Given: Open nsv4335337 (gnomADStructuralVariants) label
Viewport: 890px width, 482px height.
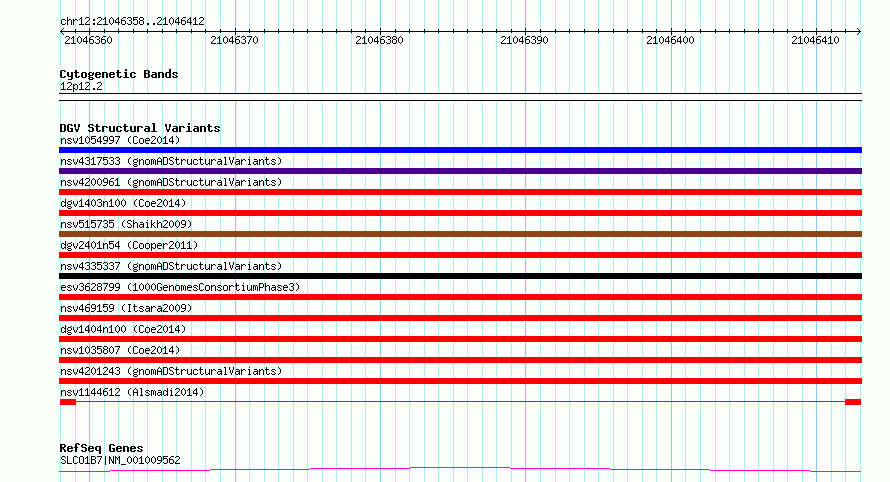Looking at the screenshot, I should (x=171, y=266).
